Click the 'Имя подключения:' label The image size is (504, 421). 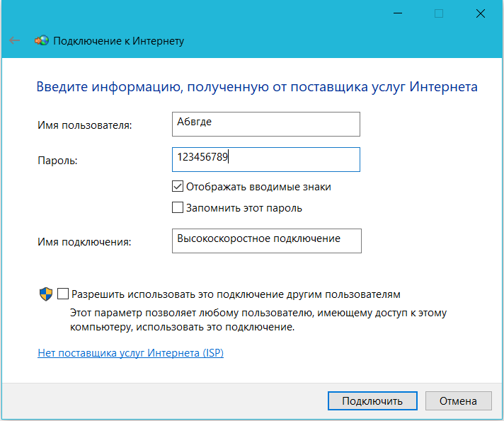(84, 241)
